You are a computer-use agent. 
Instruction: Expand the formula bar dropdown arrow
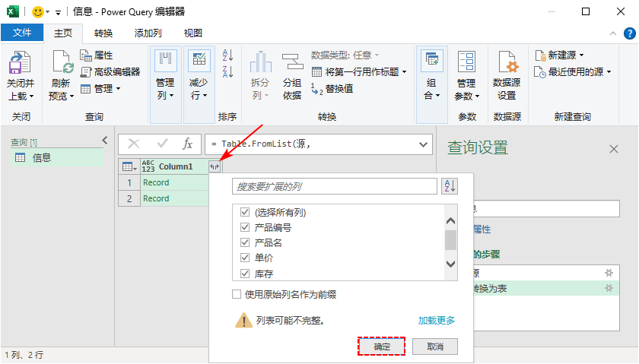pos(423,144)
